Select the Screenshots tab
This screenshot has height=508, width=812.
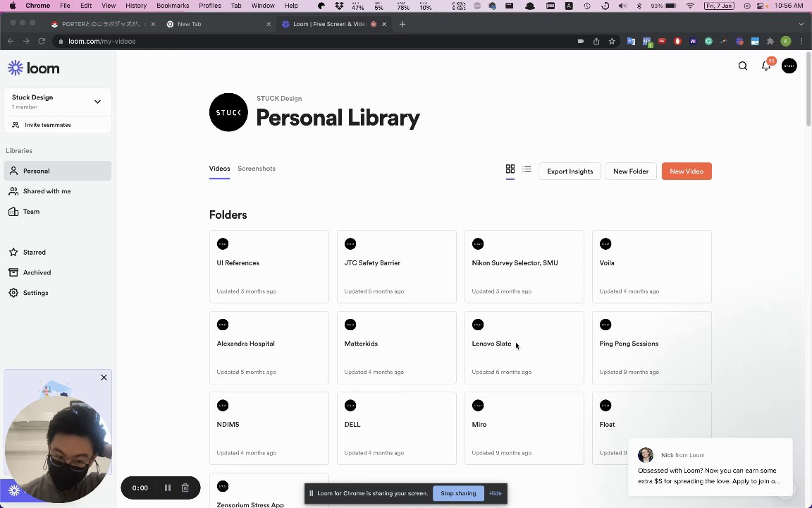pos(257,169)
